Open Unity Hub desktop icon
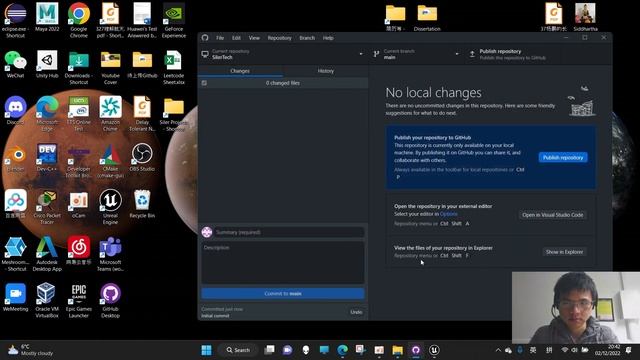This screenshot has height=360, width=640. [47, 64]
